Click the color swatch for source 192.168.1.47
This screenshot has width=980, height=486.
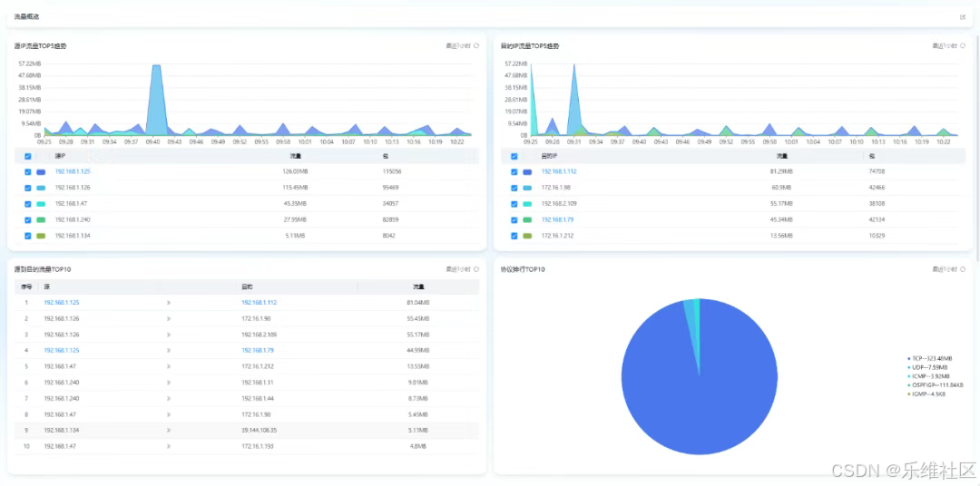pos(41,204)
